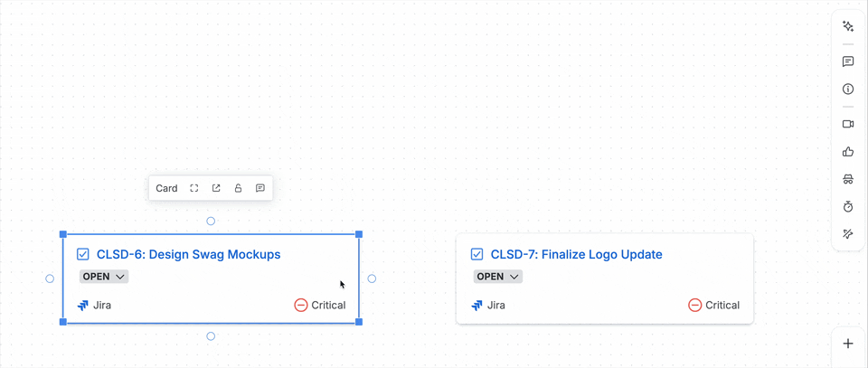Viewport: 868px width, 368px height.
Task: Start a video call from sidebar
Action: [x=848, y=124]
